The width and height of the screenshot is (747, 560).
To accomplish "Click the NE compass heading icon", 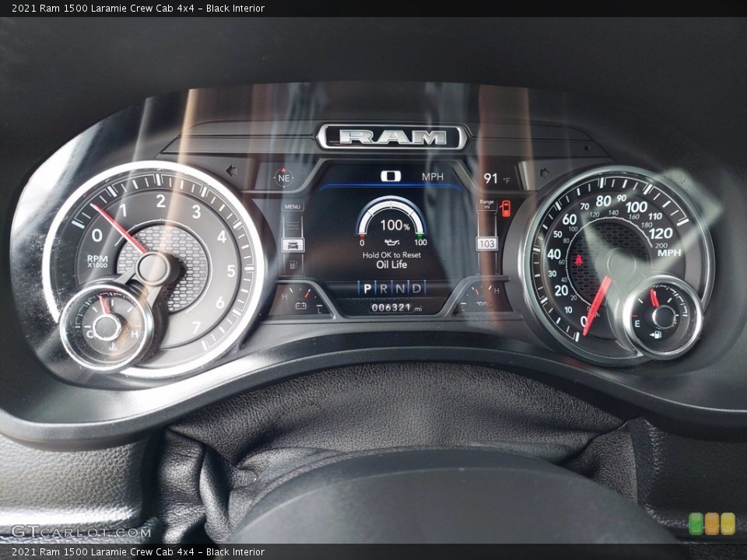I will pyautogui.click(x=283, y=177).
